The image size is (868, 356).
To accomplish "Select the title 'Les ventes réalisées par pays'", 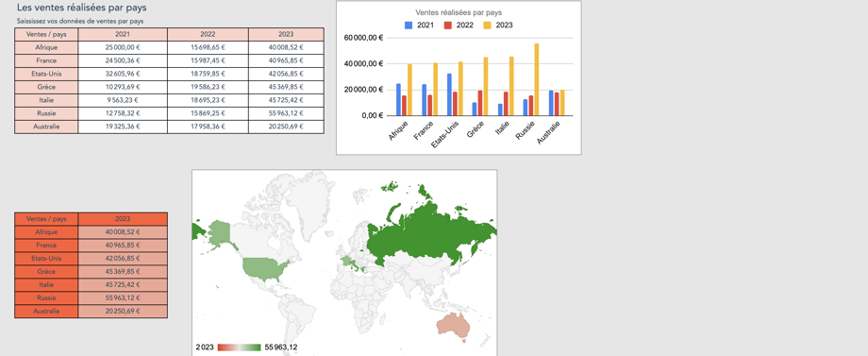I will [x=81, y=8].
